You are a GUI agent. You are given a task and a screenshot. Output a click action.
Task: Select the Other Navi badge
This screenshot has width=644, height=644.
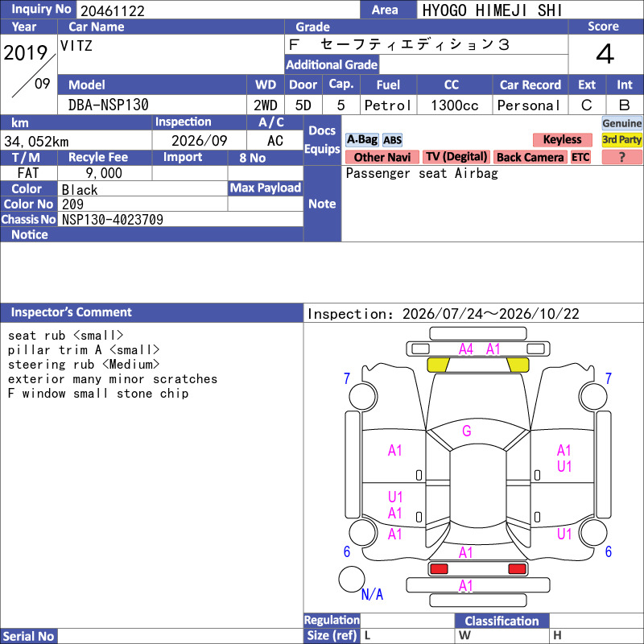coord(382,157)
